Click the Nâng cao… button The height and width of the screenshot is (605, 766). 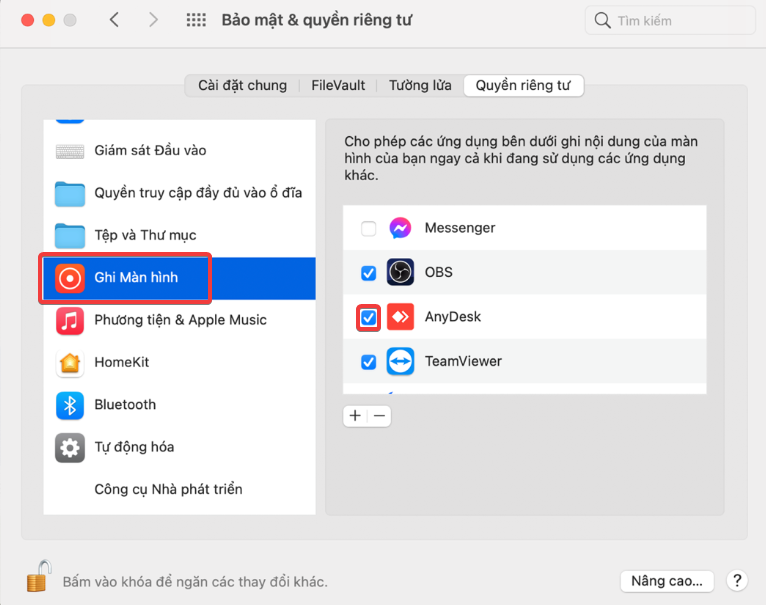click(x=667, y=581)
